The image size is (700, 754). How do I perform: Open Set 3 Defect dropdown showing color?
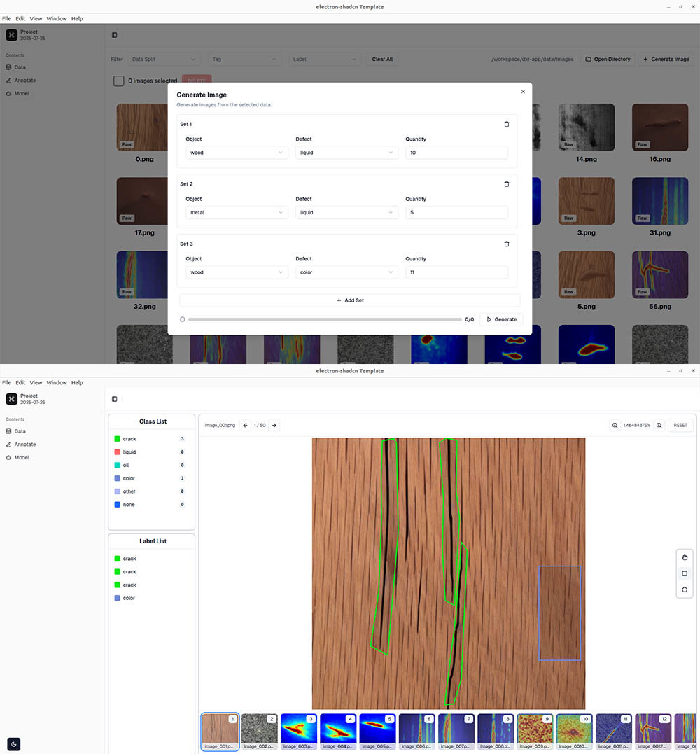[x=346, y=272]
